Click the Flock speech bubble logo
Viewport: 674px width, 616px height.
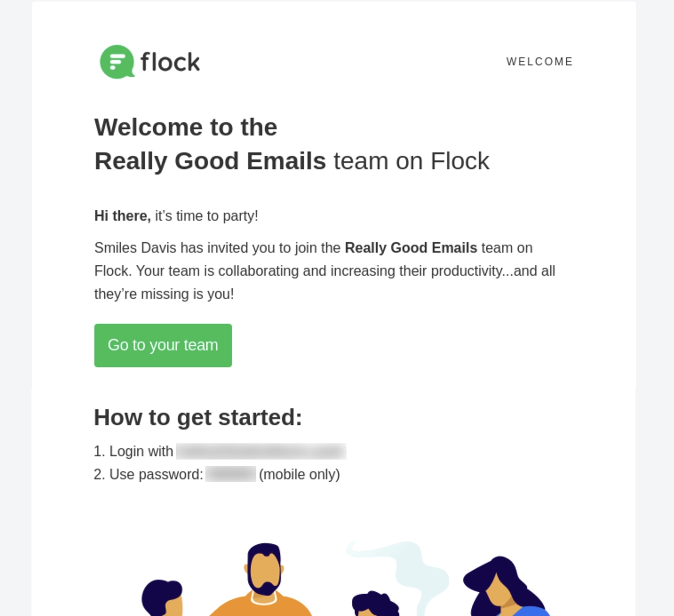pyautogui.click(x=117, y=62)
